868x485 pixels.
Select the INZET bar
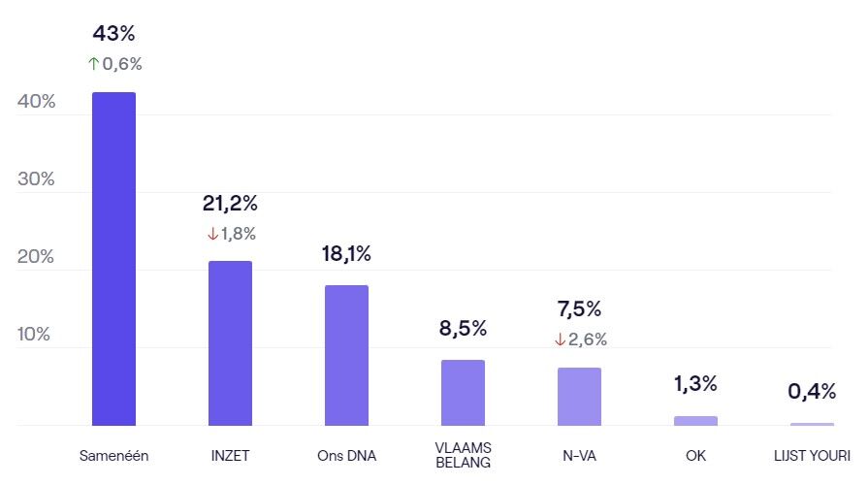pyautogui.click(x=230, y=342)
